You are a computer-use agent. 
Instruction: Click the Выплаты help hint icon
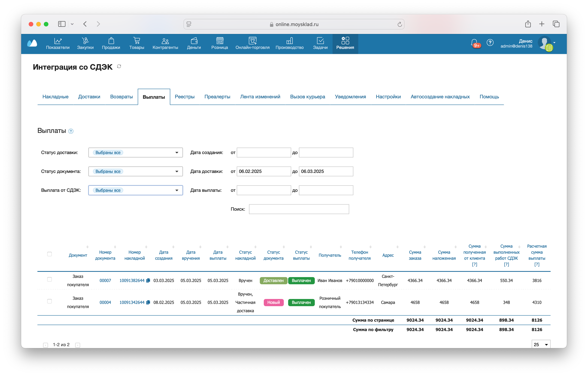point(71,131)
